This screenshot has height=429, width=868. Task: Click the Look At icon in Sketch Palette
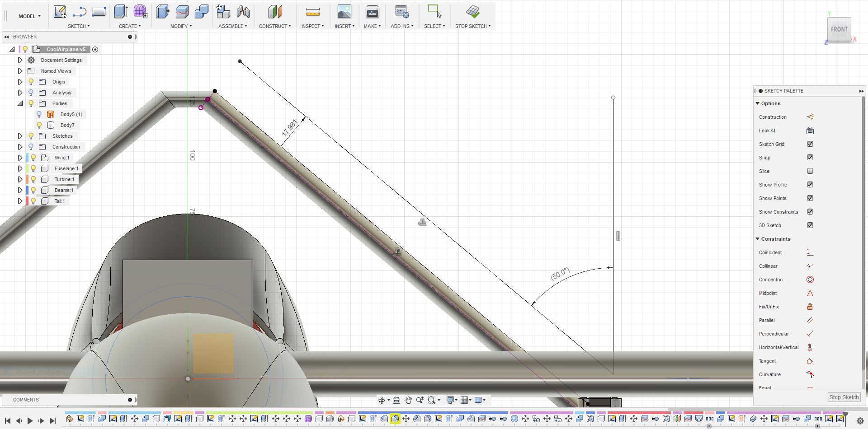[810, 131]
